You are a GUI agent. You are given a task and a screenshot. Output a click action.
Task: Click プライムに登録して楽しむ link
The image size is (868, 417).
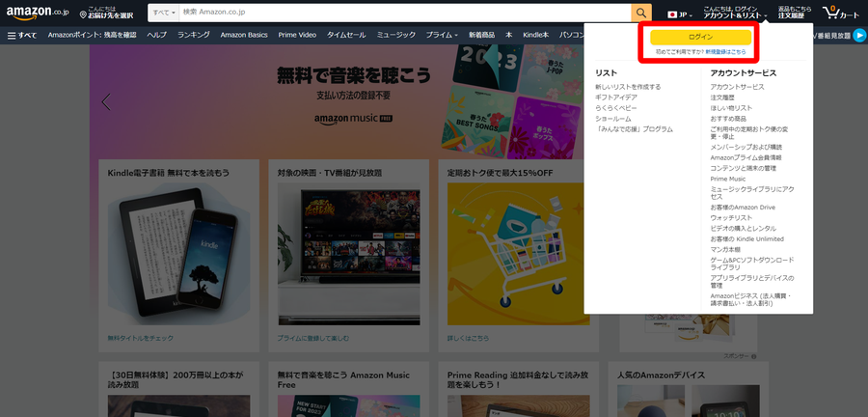pyautogui.click(x=313, y=338)
